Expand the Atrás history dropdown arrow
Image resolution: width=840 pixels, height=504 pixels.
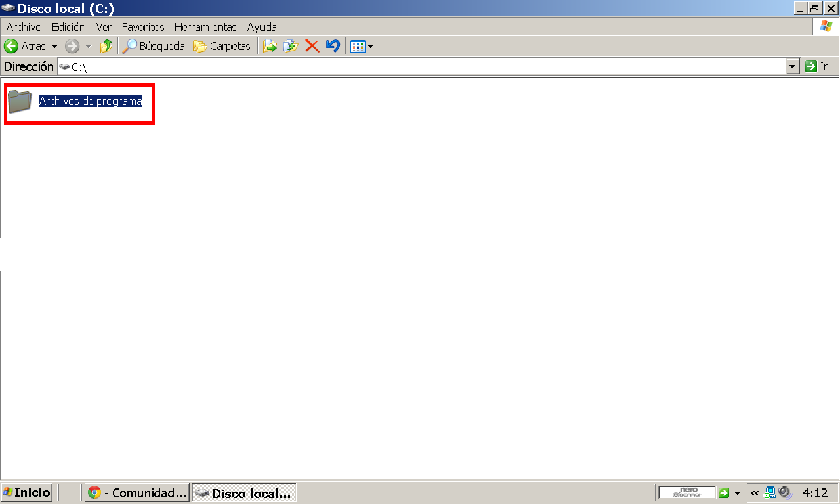pyautogui.click(x=54, y=47)
